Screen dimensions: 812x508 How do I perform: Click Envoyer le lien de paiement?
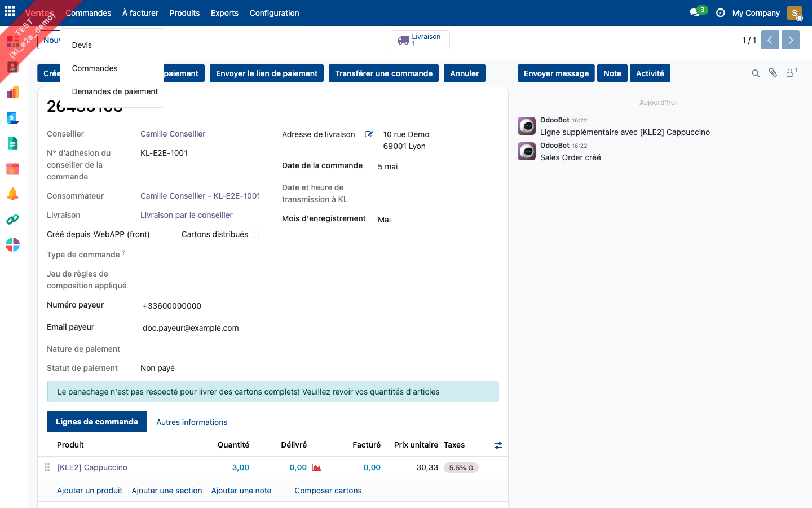click(x=267, y=73)
